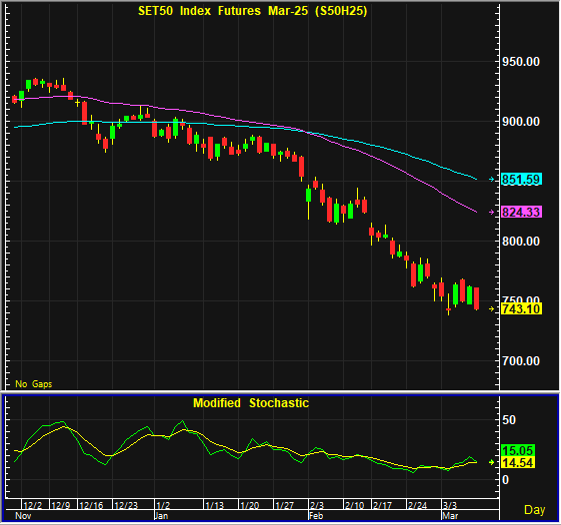The width and height of the screenshot is (561, 525).
Task: Click the 50 level on stochastic axis
Action: click(509, 420)
